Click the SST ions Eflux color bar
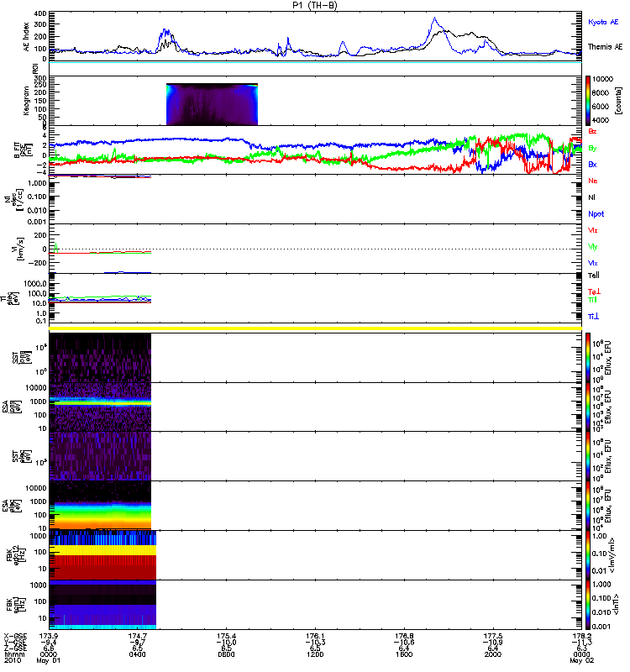The image size is (630, 672). [x=589, y=358]
